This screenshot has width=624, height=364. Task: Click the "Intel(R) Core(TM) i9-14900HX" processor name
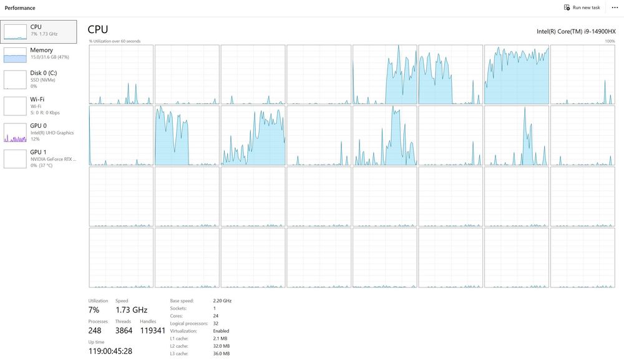[576, 31]
